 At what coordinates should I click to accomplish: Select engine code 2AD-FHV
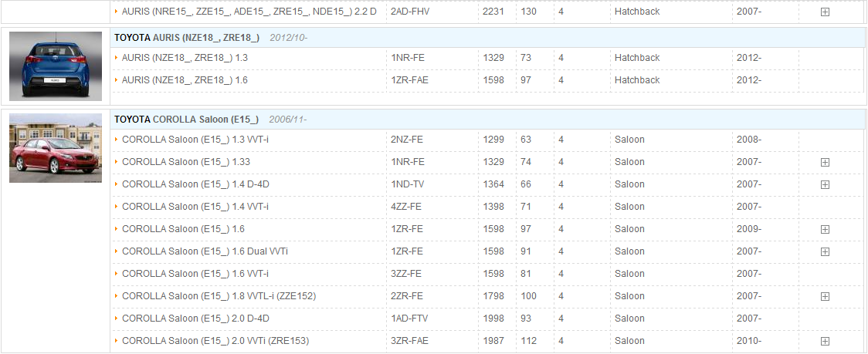tap(410, 12)
